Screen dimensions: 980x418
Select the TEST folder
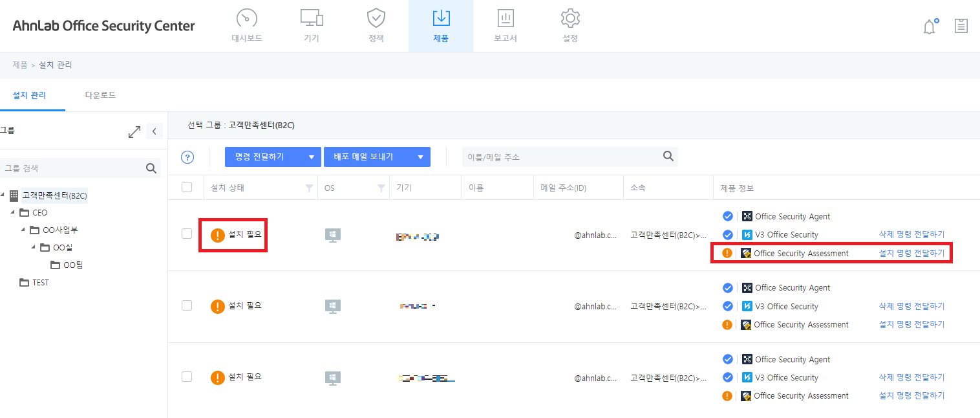[x=41, y=282]
